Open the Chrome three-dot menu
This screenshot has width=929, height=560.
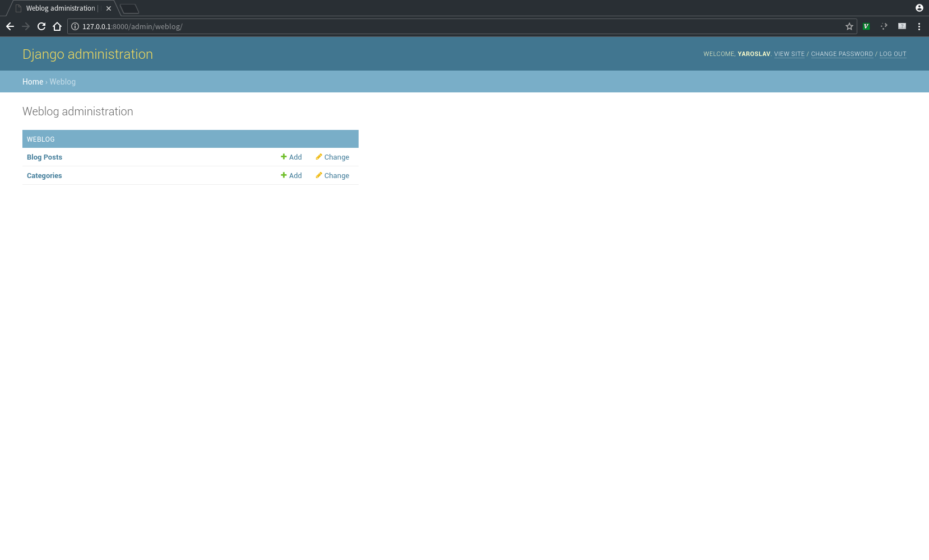point(919,26)
